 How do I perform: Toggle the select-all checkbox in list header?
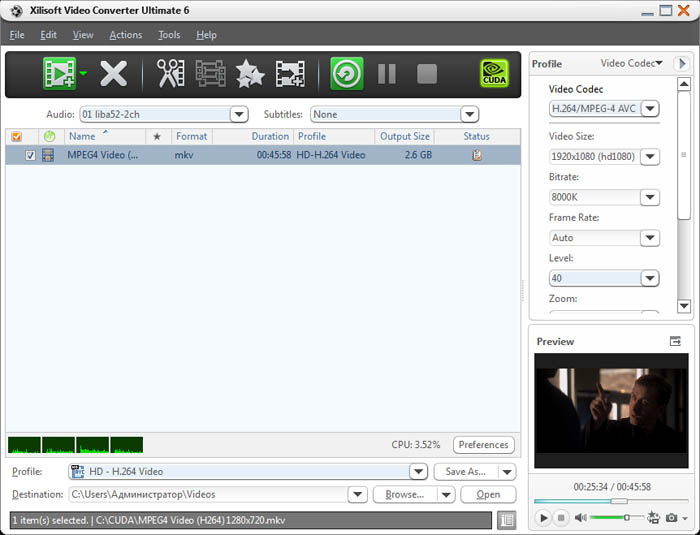(15, 136)
